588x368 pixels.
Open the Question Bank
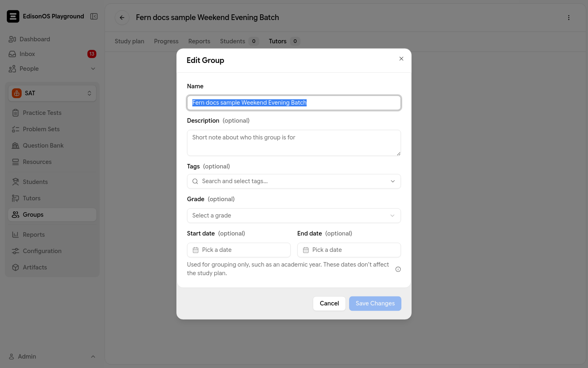pos(52,146)
